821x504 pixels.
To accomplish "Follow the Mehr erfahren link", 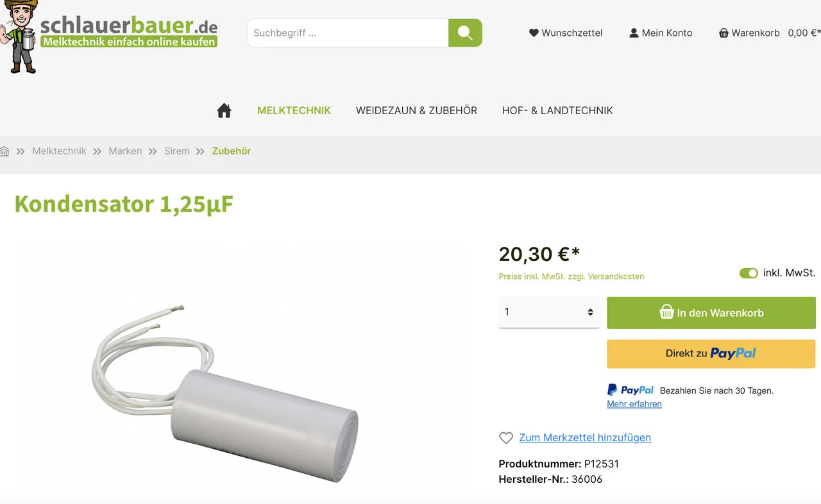I will 634,404.
